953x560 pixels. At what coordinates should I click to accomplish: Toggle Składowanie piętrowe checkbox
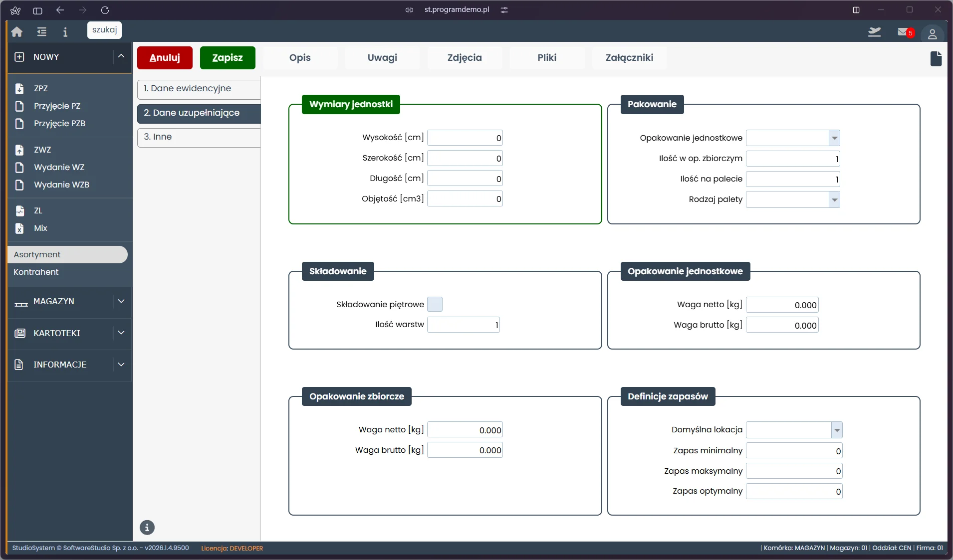pos(435,304)
